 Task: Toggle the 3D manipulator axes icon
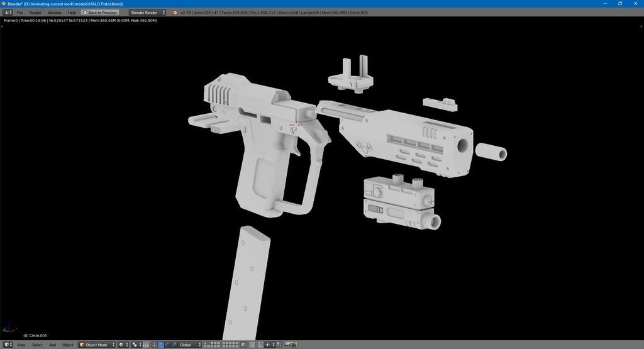(x=153, y=345)
